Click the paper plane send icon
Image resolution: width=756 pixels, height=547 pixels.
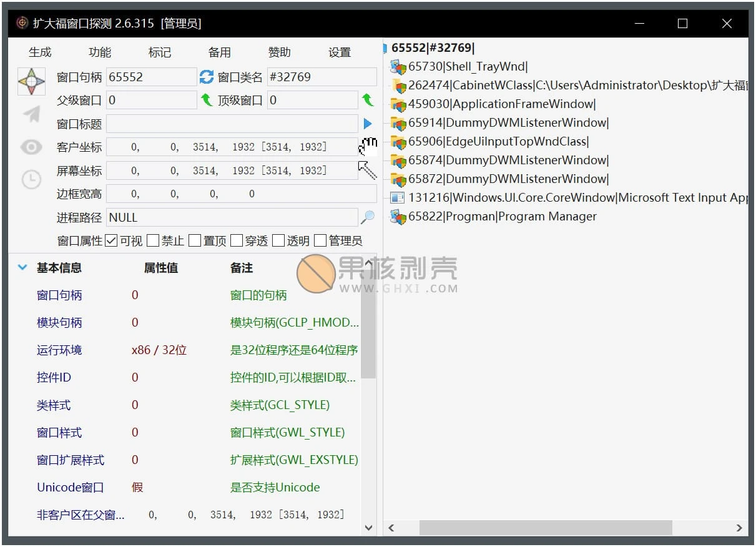(31, 114)
